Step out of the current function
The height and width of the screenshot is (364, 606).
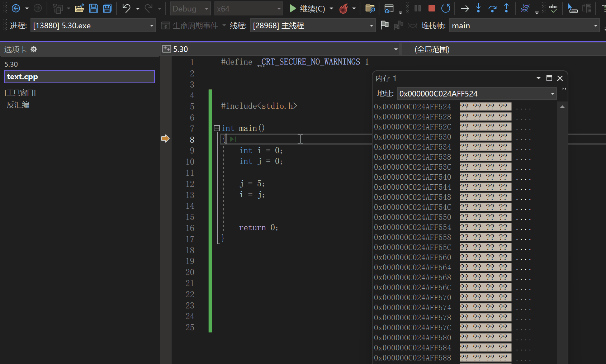tap(506, 8)
